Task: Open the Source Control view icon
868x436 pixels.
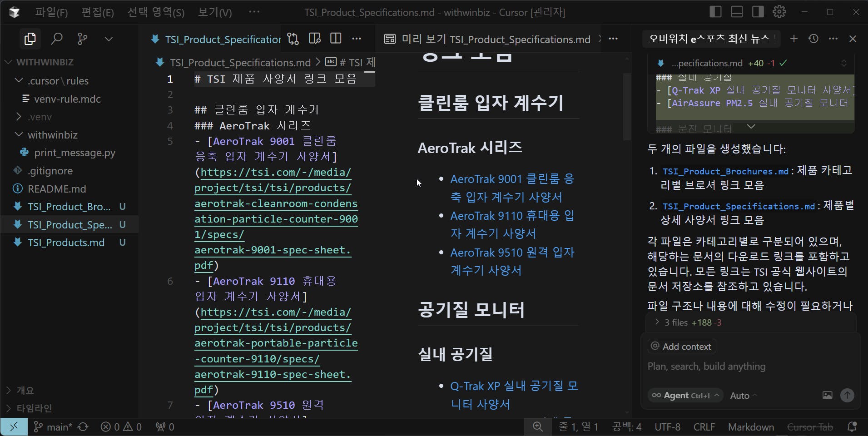Action: [x=83, y=39]
